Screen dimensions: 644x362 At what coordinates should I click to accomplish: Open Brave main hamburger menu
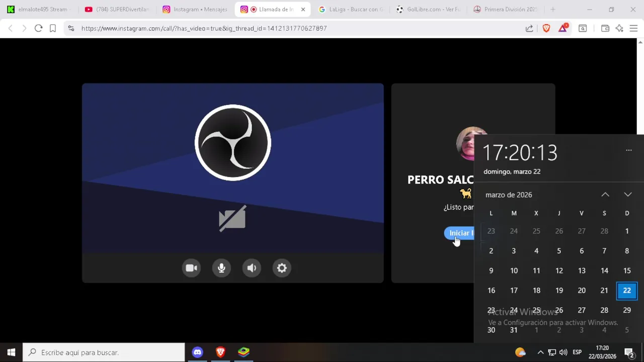pyautogui.click(x=633, y=29)
